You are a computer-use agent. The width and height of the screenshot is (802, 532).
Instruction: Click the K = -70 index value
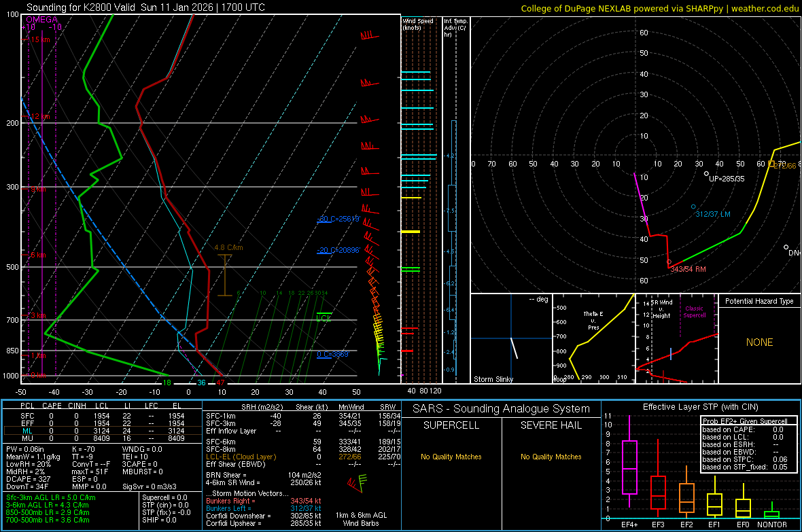click(x=84, y=449)
